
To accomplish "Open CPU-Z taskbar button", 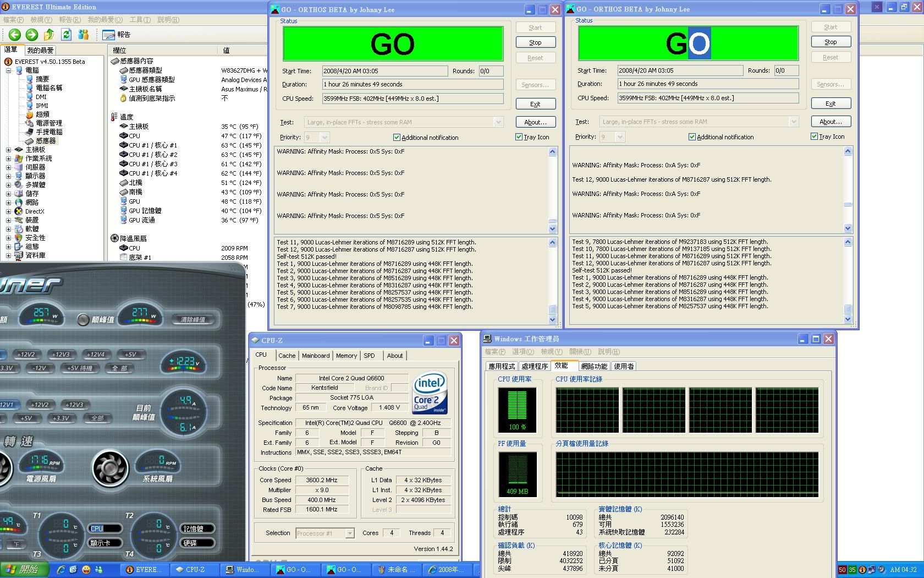I will [x=194, y=570].
